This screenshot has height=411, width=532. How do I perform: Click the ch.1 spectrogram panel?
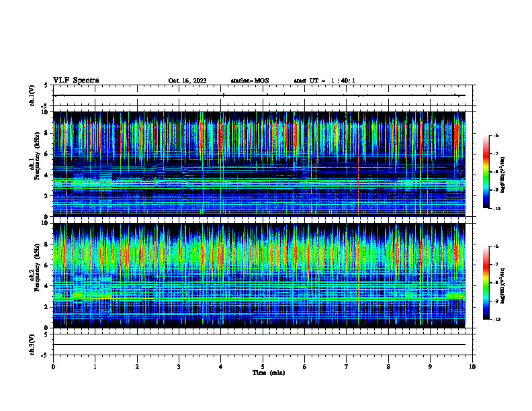[x=259, y=164]
